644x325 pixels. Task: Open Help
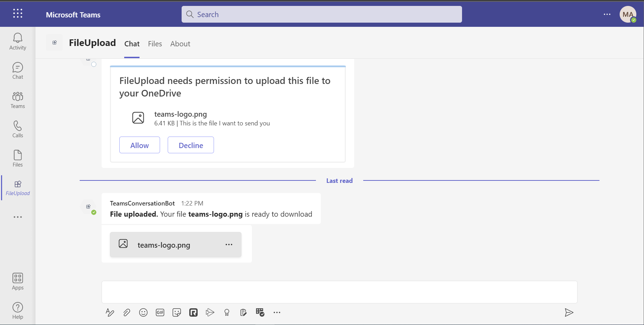pos(18,311)
